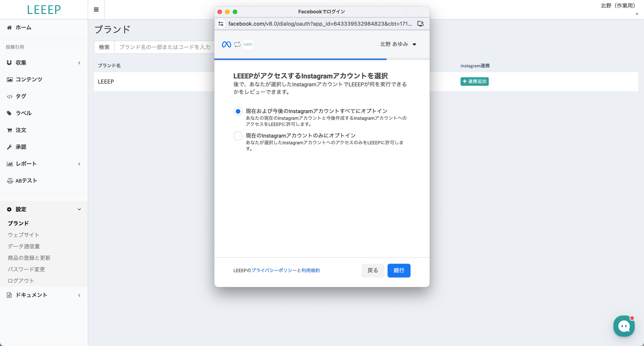Select opt in to all current and future accounts
This screenshot has height=346, width=644.
click(x=238, y=111)
